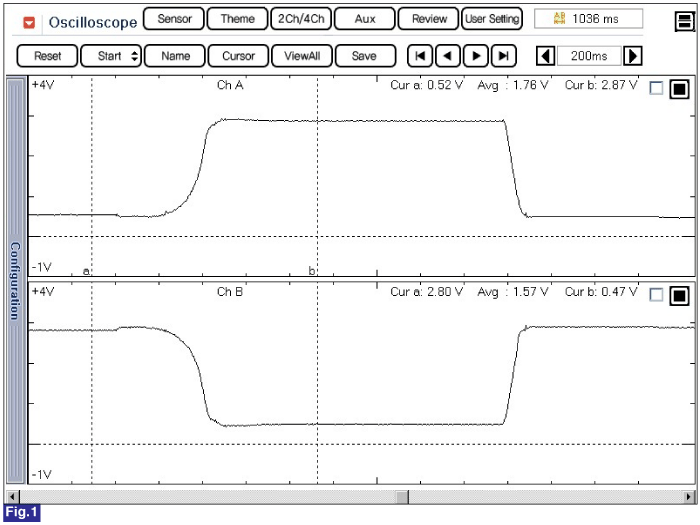Jump to the last record

coord(504,56)
